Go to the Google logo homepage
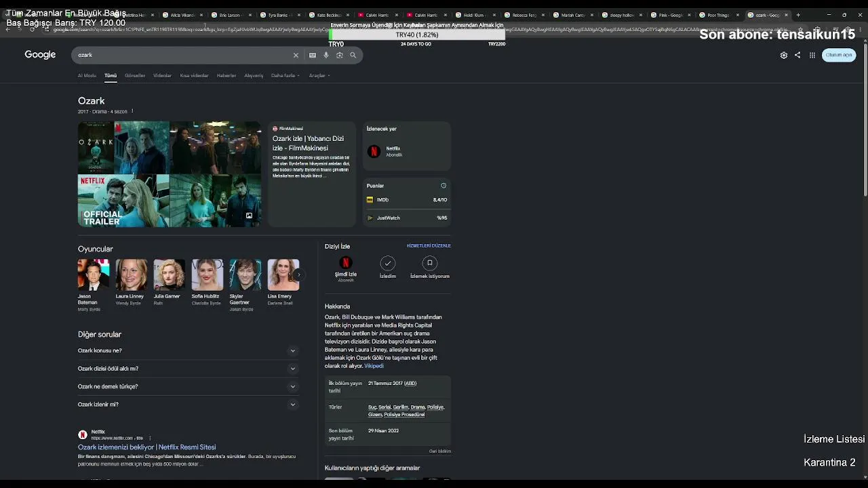 pyautogui.click(x=40, y=55)
